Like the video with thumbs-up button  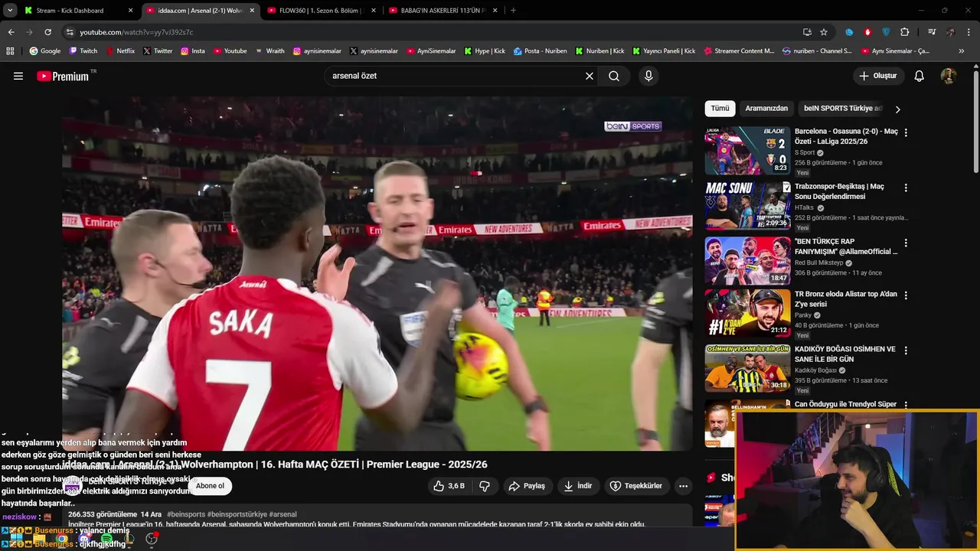coord(449,486)
